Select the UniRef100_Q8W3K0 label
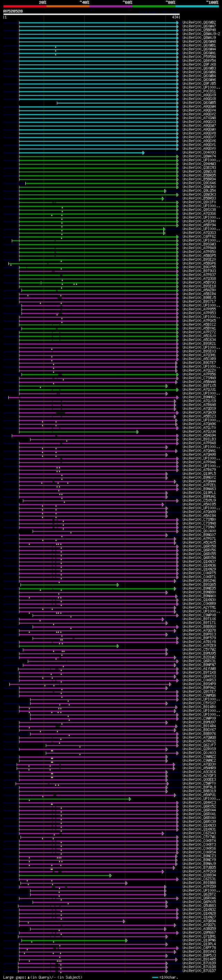This screenshot has height=980, width=222. 199,187
